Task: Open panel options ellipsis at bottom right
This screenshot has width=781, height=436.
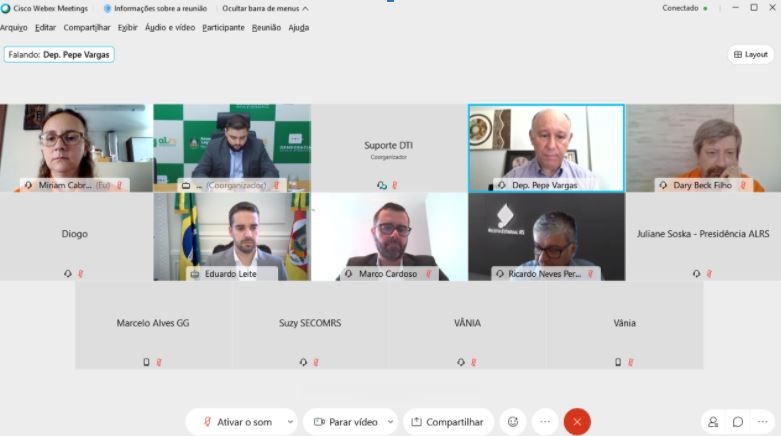Action: [762, 422]
